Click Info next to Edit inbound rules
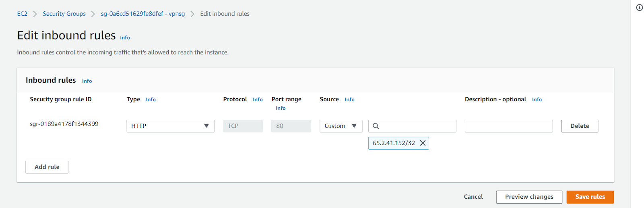The width and height of the screenshot is (644, 208). 125,37
